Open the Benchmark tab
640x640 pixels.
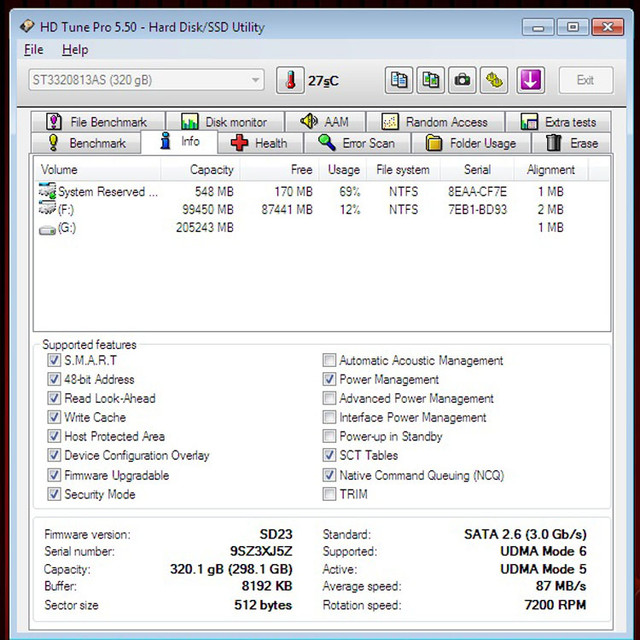click(86, 143)
